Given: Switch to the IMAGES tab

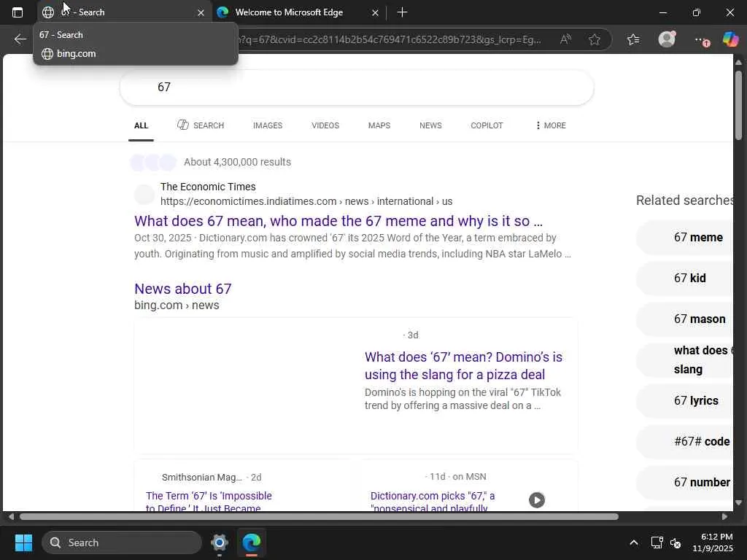Looking at the screenshot, I should 268,125.
